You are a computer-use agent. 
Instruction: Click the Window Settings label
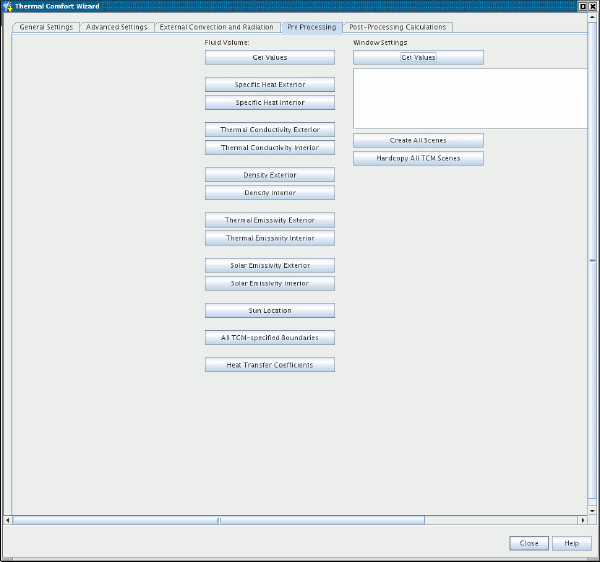point(380,42)
